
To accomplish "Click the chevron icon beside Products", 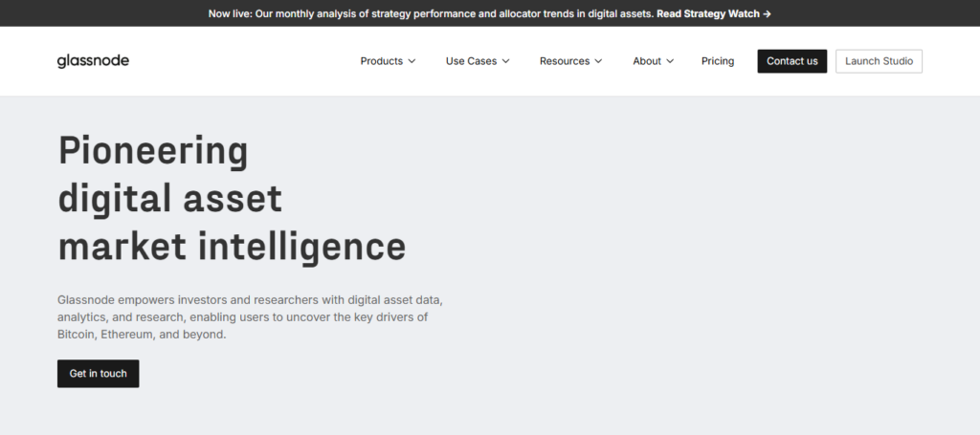I will coord(412,61).
